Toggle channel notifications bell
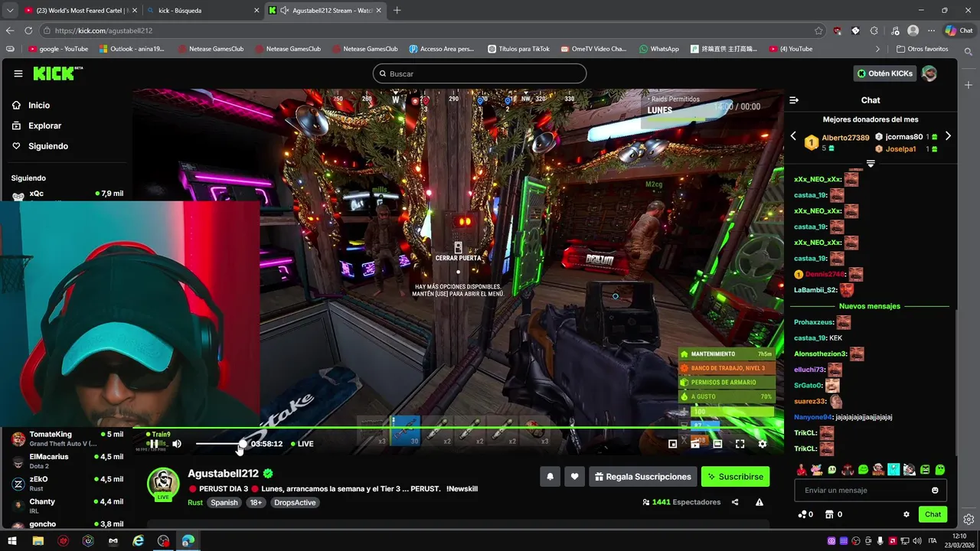 [x=550, y=477]
